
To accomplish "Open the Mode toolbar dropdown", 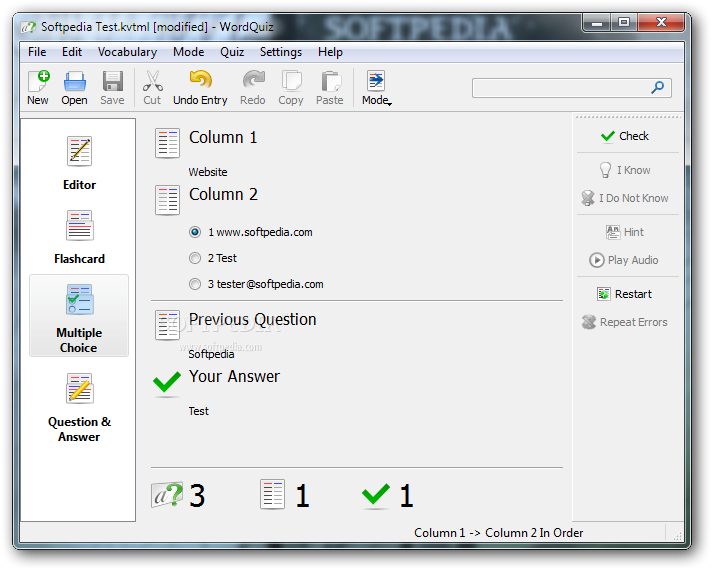I will point(376,88).
